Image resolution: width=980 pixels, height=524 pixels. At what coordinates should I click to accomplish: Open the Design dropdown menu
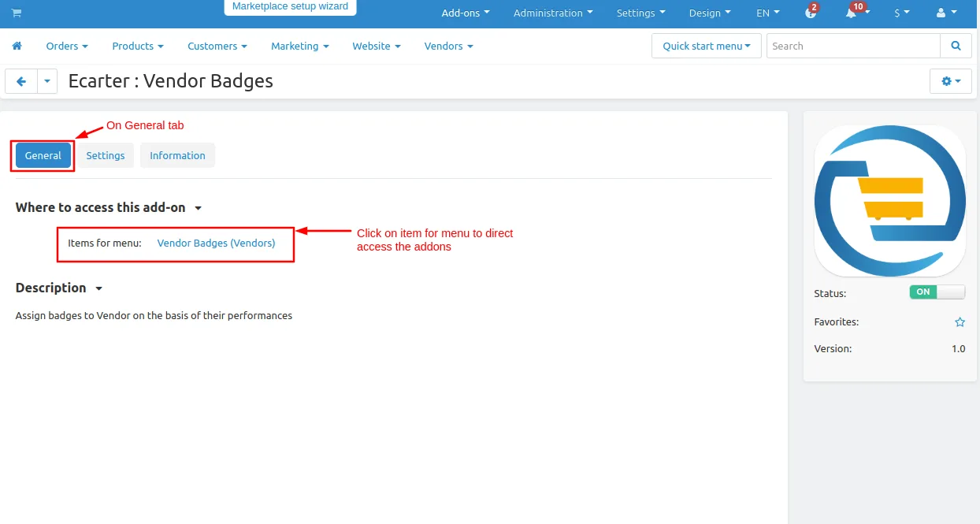[710, 13]
